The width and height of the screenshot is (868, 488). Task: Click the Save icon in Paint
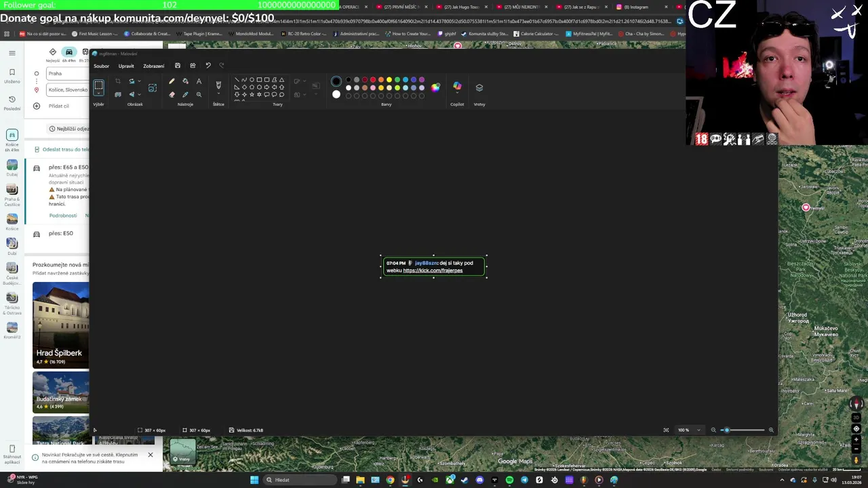(178, 66)
